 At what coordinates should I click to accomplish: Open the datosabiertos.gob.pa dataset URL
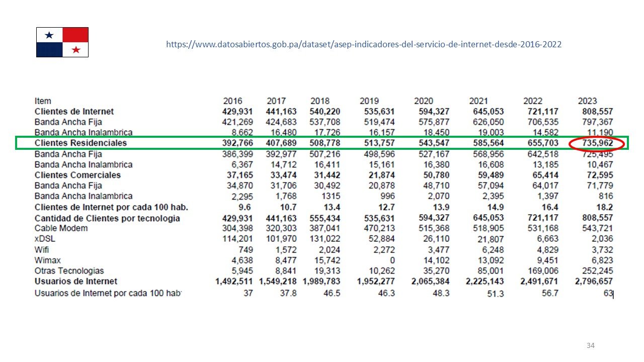pos(364,44)
